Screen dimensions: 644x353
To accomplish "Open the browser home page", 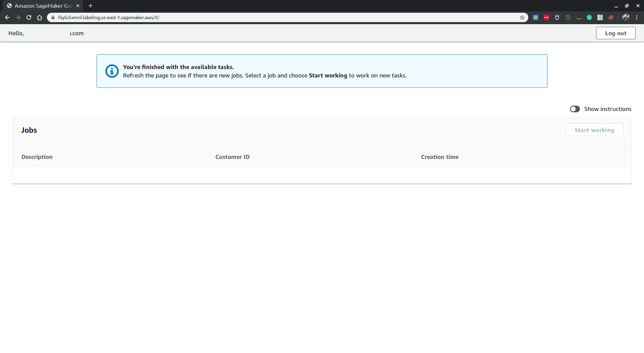I will [x=40, y=17].
